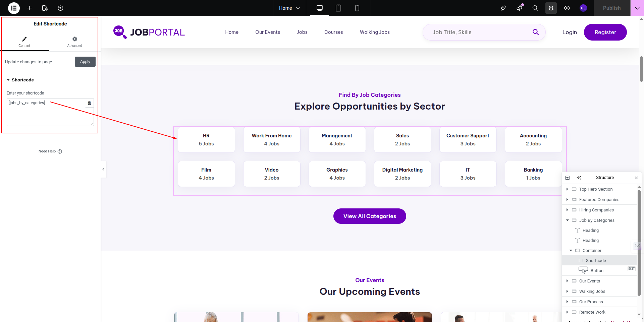The image size is (644, 322).
Task: Click the dynamic tags icon in shortcode field
Action: coord(89,103)
